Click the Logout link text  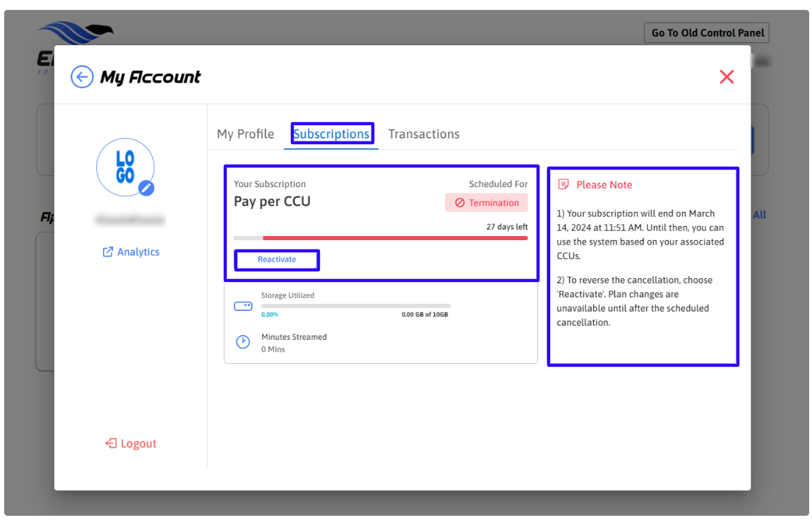138,444
